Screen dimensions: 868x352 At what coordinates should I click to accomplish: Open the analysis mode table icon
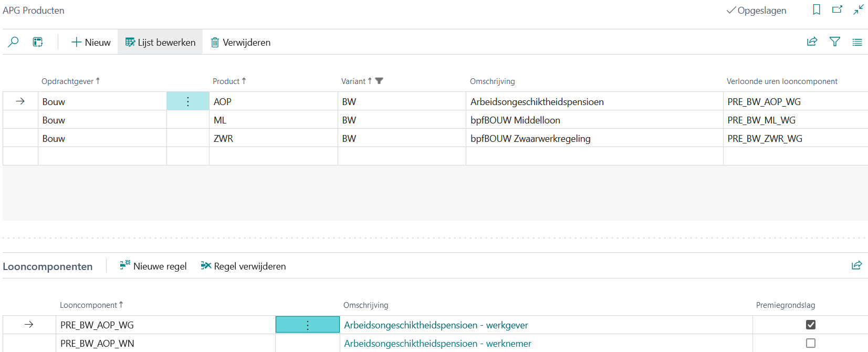click(38, 42)
